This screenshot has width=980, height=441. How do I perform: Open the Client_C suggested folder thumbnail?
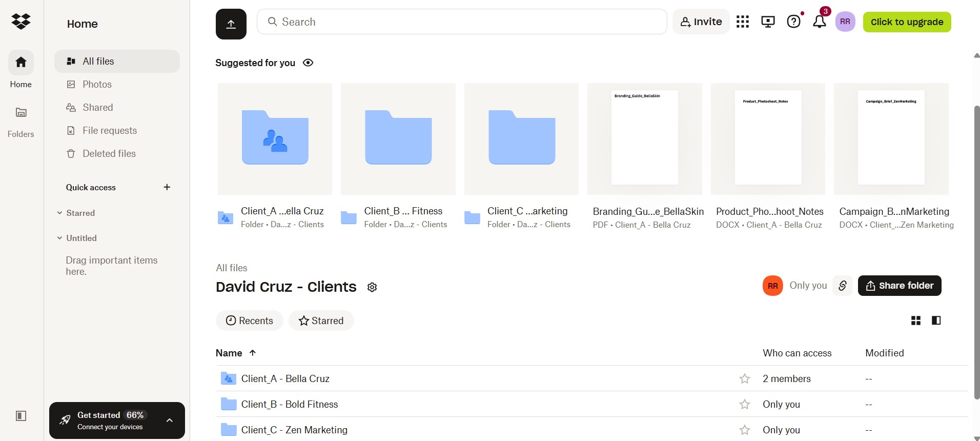pos(521,139)
